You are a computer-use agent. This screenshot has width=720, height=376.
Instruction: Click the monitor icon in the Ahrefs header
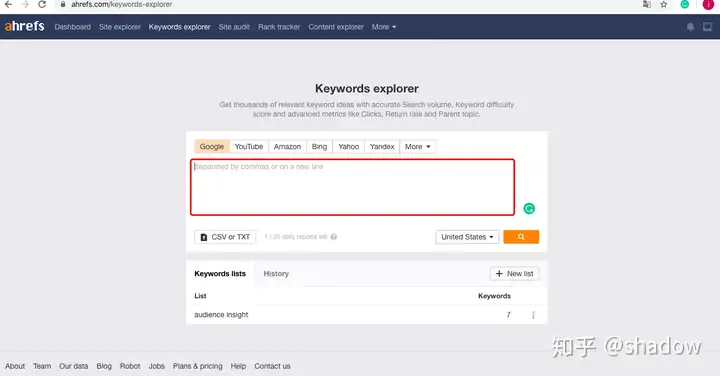(708, 27)
